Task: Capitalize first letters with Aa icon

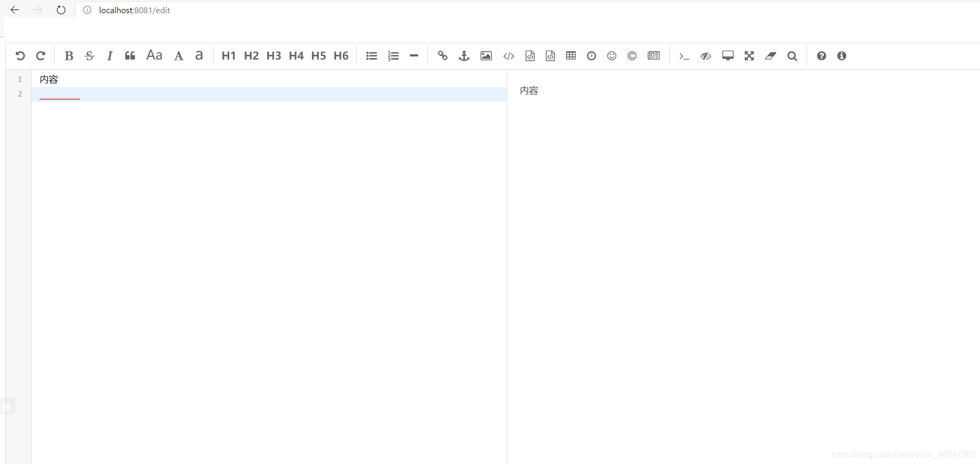Action: [x=154, y=55]
